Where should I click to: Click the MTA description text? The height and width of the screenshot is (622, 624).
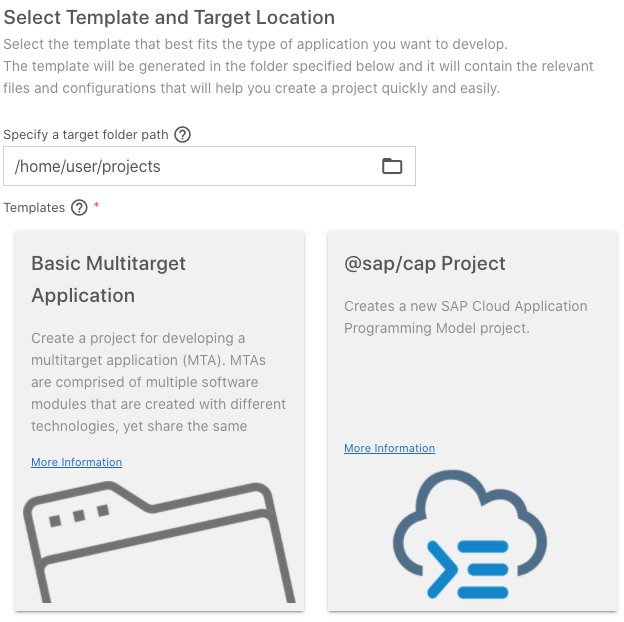point(158,382)
